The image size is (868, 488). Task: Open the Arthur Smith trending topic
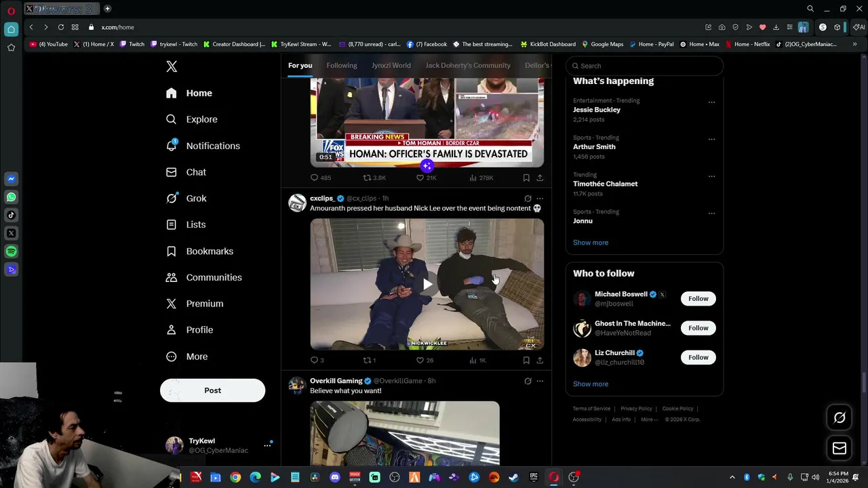click(594, 147)
